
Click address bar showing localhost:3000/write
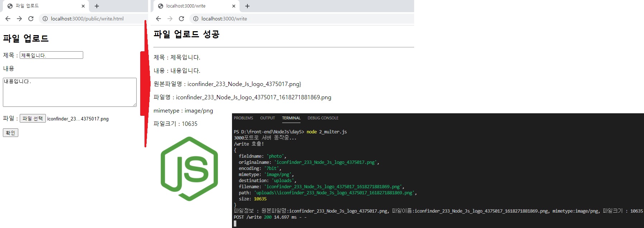point(301,19)
